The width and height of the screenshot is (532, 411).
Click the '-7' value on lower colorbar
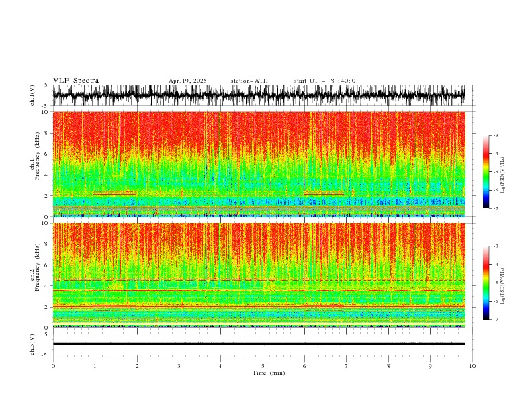495,319
